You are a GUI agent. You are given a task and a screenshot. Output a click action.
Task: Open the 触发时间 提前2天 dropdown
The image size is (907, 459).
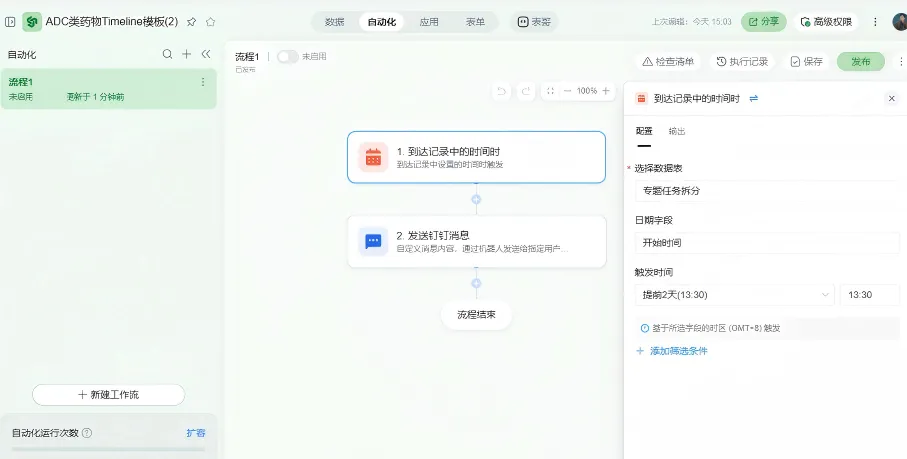[735, 295]
